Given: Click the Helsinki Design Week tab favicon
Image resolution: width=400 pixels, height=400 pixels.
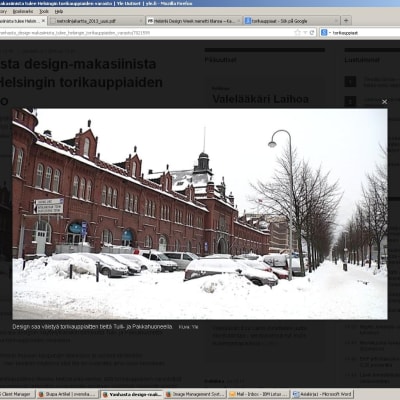Looking at the screenshot, I should pyautogui.click(x=150, y=21).
